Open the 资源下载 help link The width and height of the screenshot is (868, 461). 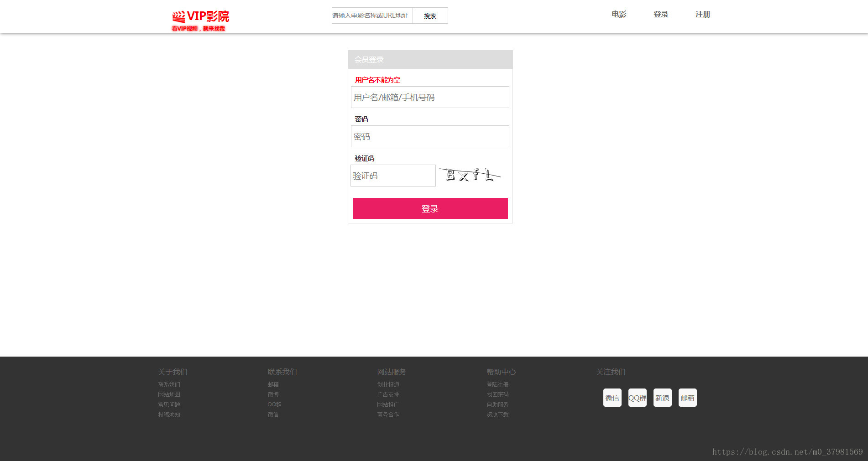tap(497, 414)
